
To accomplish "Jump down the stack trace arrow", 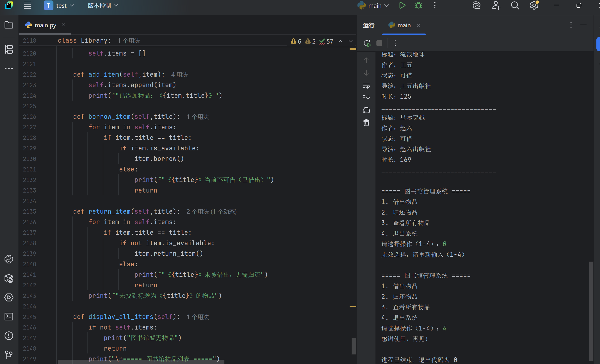I will (x=366, y=73).
